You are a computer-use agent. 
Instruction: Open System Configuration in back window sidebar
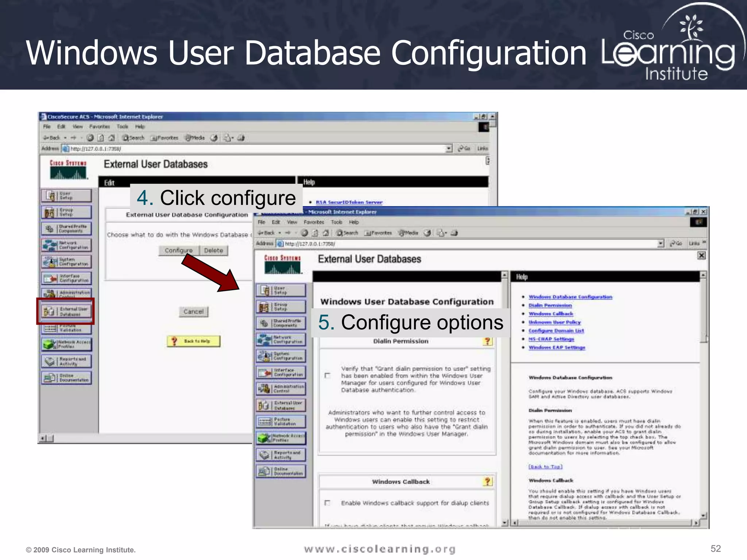point(66,261)
